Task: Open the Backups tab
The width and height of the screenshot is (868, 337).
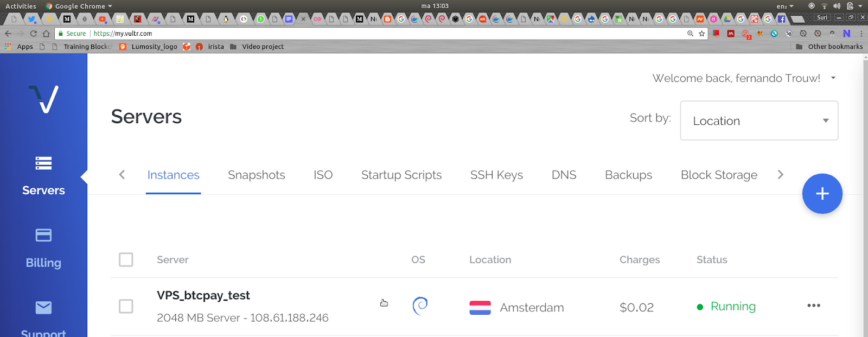Action: 629,175
